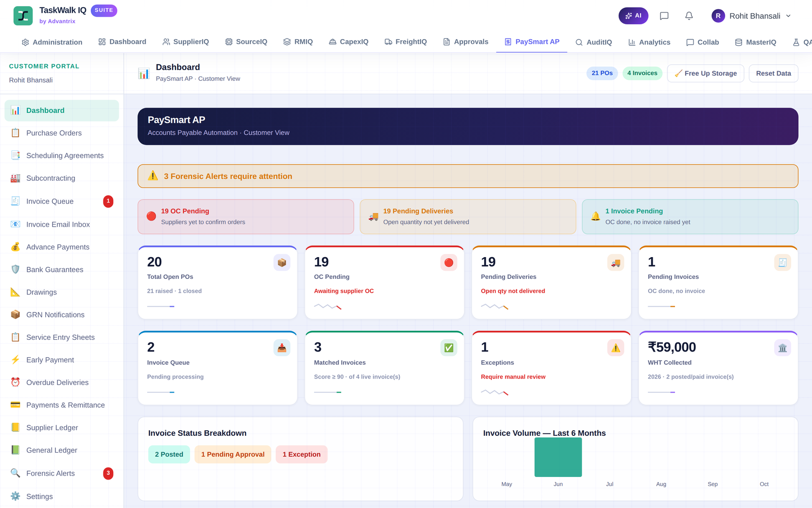Open the 1 Invoice Pending alert card

tap(690, 216)
